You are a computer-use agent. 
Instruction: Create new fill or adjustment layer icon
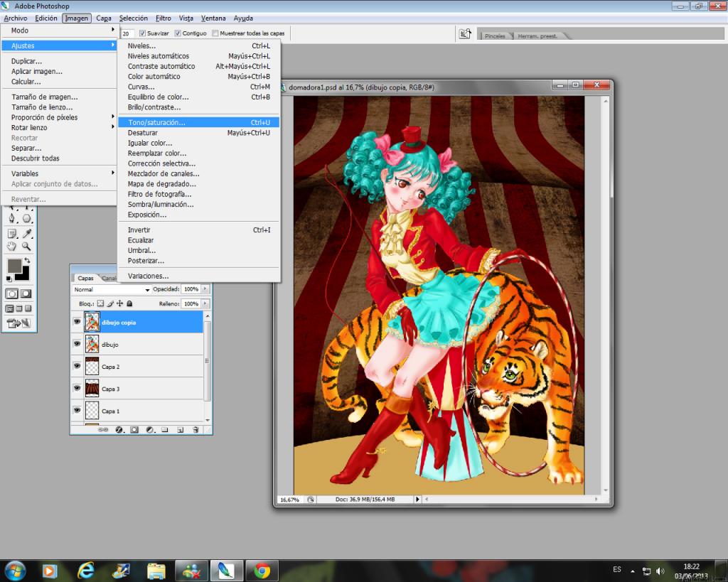click(x=149, y=430)
